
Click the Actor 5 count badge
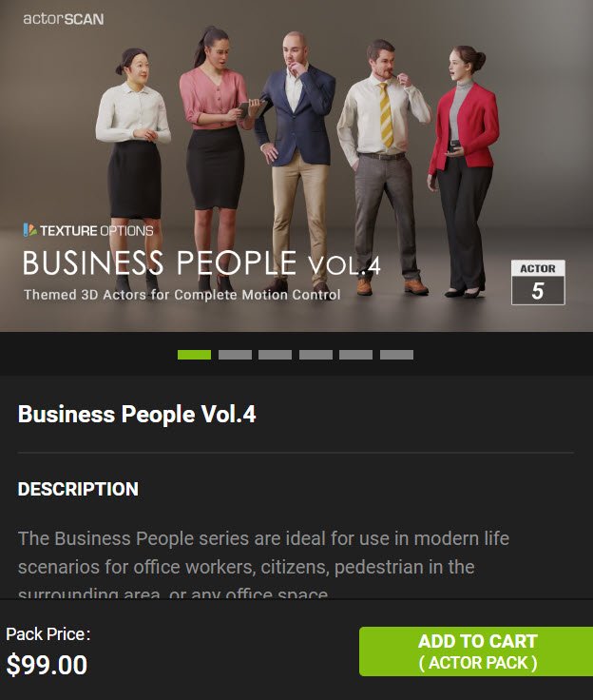click(x=538, y=282)
